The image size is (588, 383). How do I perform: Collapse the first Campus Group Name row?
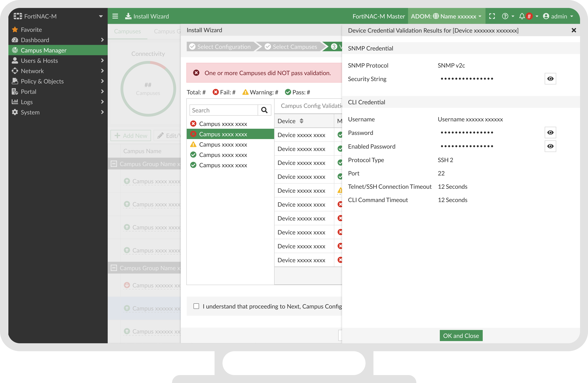point(114,164)
